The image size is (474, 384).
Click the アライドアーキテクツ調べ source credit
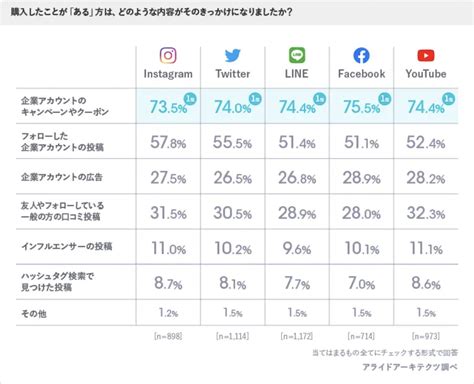410,367
